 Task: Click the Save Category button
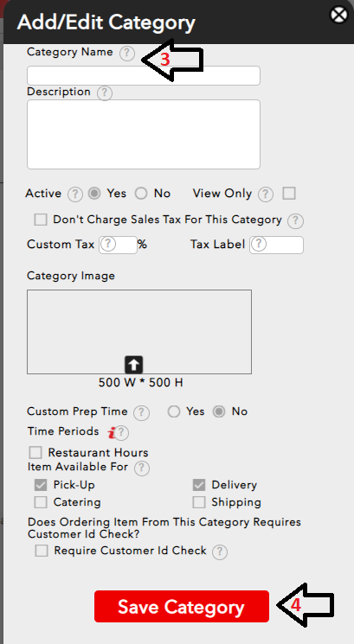pos(182,607)
